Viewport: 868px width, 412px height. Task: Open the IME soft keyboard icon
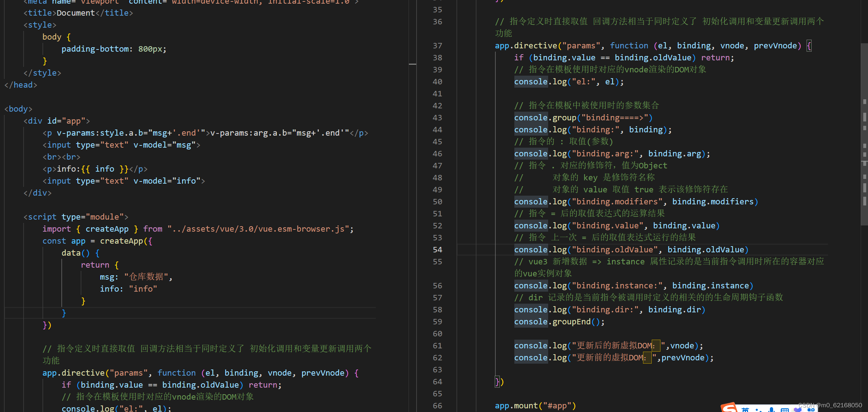tap(785, 410)
